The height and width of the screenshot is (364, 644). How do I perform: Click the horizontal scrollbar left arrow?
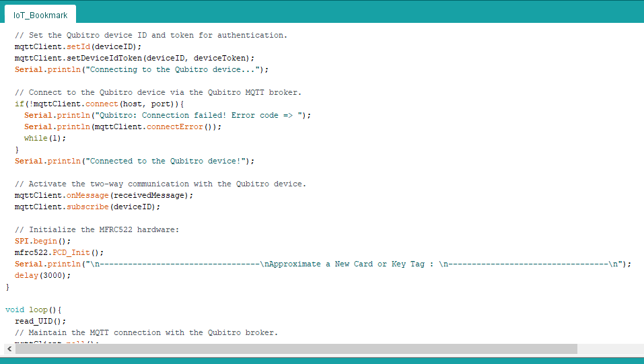tap(9, 349)
